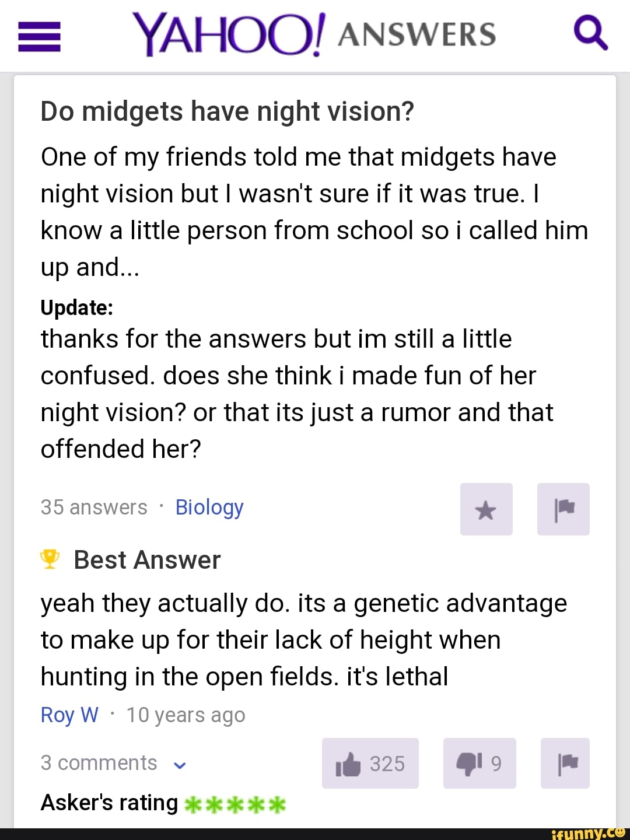
Task: Expand the 3 comments chevron
Action: point(180,765)
